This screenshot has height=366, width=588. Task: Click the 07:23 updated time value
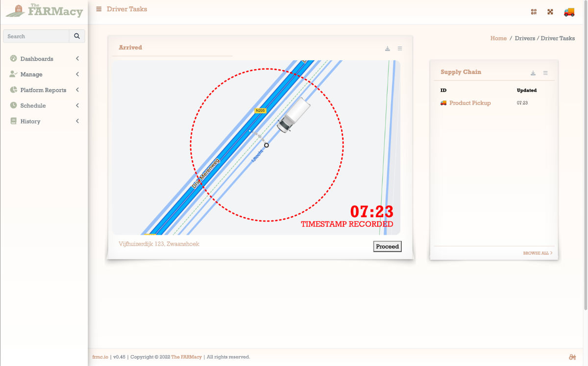[522, 103]
